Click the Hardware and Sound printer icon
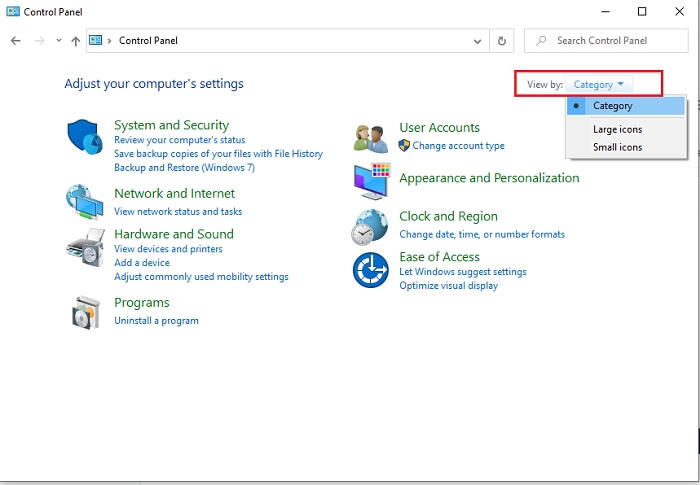This screenshot has height=485, width=700. click(x=85, y=248)
